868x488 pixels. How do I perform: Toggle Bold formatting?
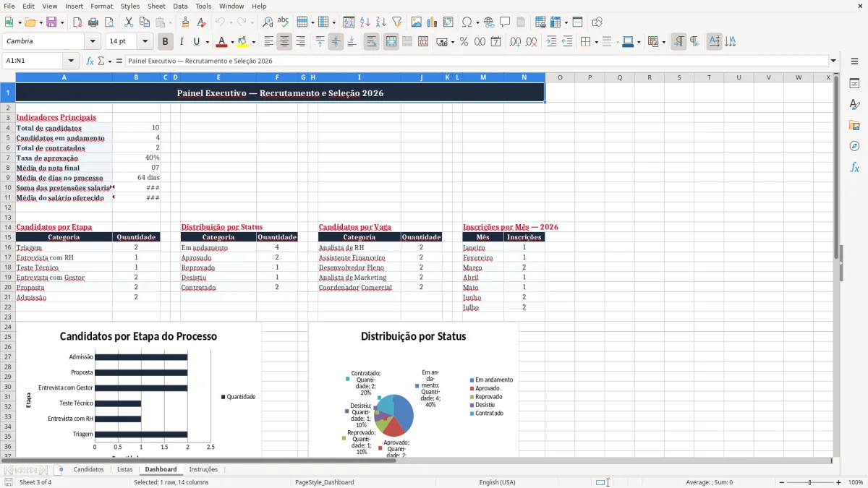pos(165,42)
